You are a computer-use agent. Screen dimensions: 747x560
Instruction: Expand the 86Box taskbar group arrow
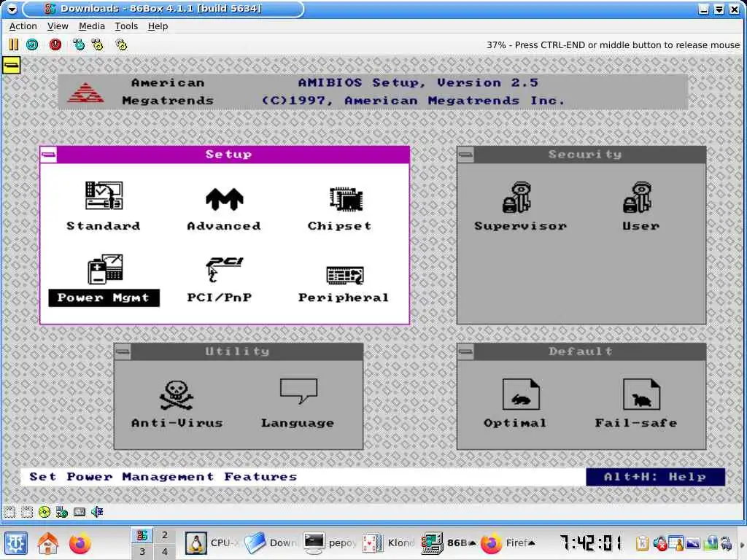[x=473, y=542]
